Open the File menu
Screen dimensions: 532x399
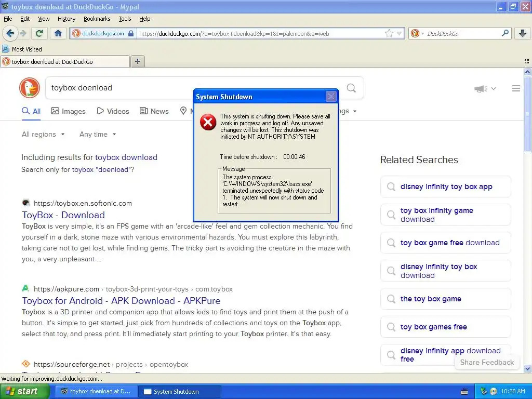coord(8,19)
